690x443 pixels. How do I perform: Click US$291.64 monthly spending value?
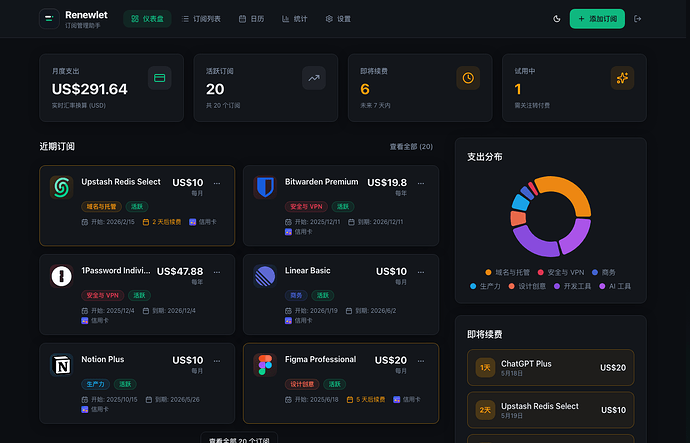[89, 89]
